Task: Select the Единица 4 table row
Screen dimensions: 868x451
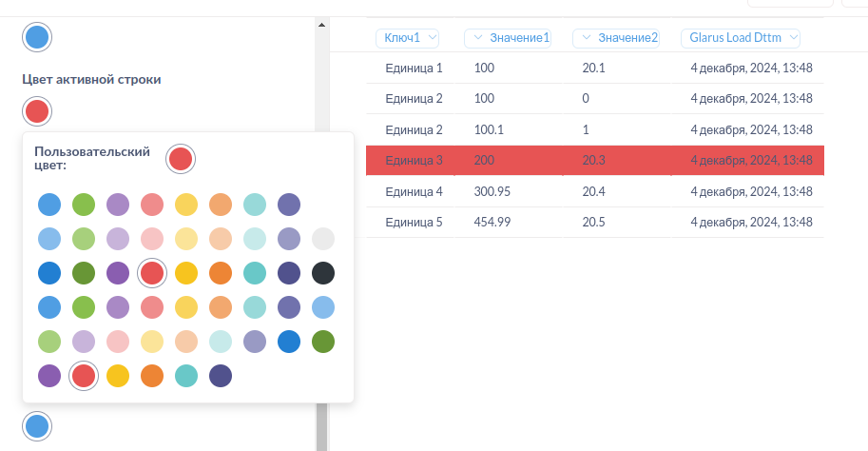Action: (x=594, y=192)
